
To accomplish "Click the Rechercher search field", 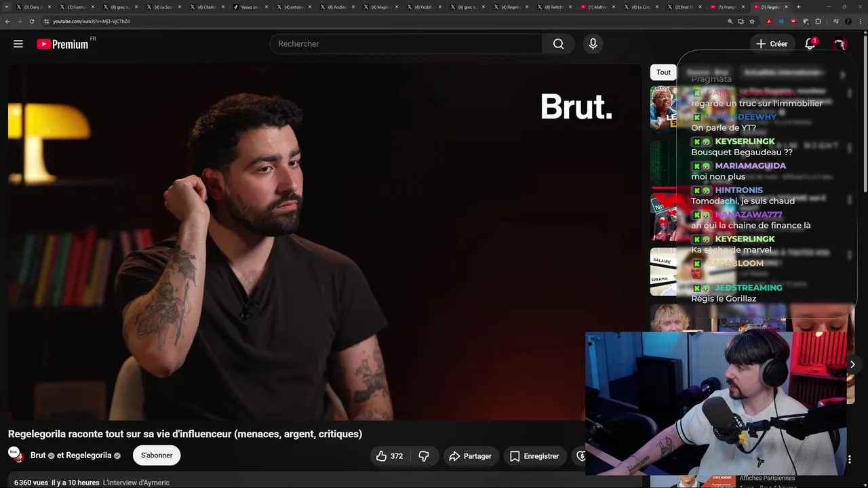I will (x=406, y=44).
